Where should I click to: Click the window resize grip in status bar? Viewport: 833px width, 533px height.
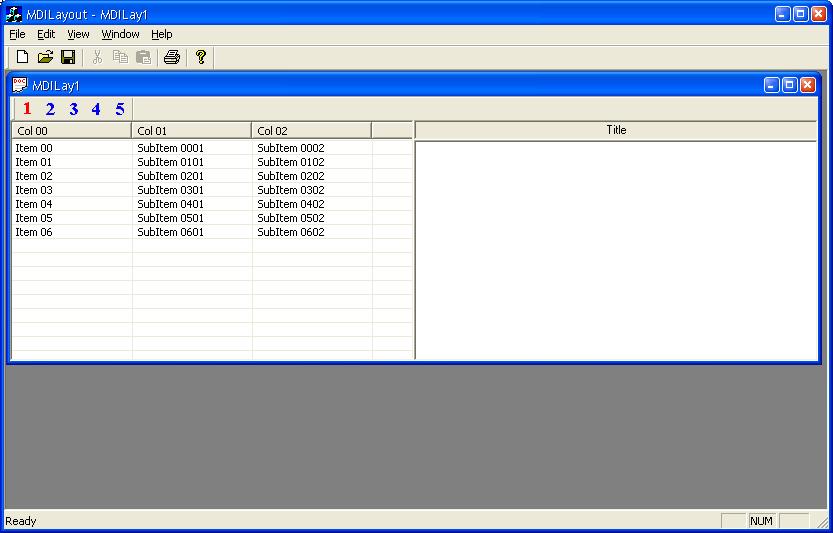pyautogui.click(x=822, y=522)
